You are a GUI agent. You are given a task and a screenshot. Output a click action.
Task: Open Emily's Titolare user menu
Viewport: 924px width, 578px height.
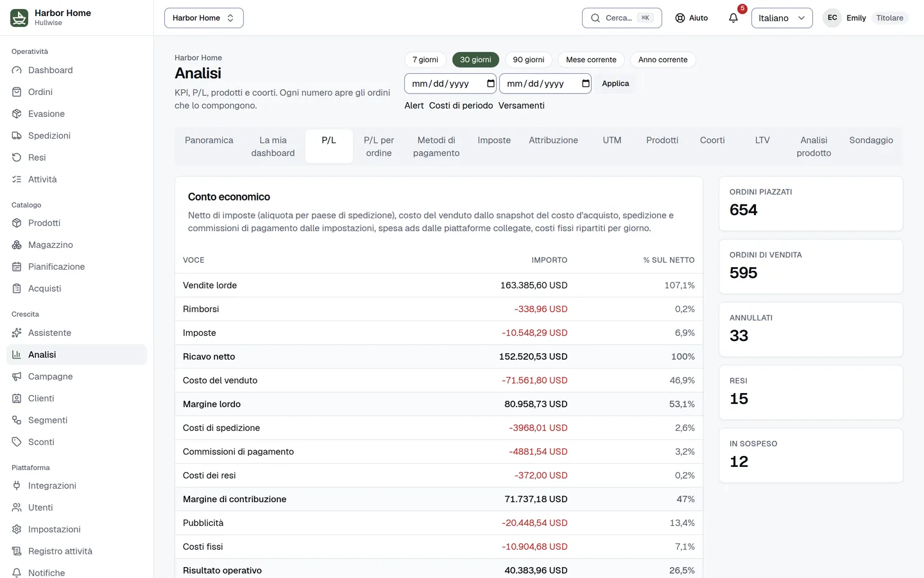866,18
